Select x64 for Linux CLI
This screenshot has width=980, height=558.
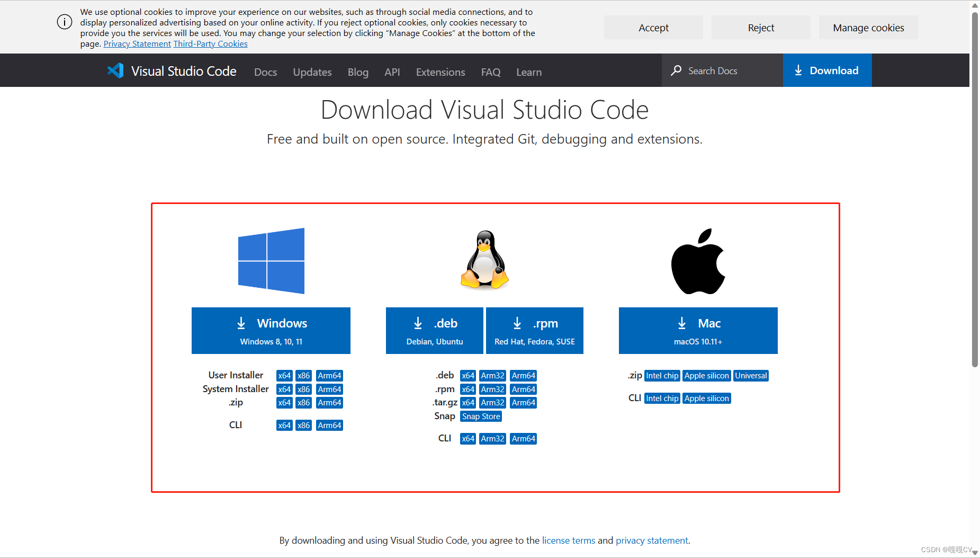[x=468, y=439]
